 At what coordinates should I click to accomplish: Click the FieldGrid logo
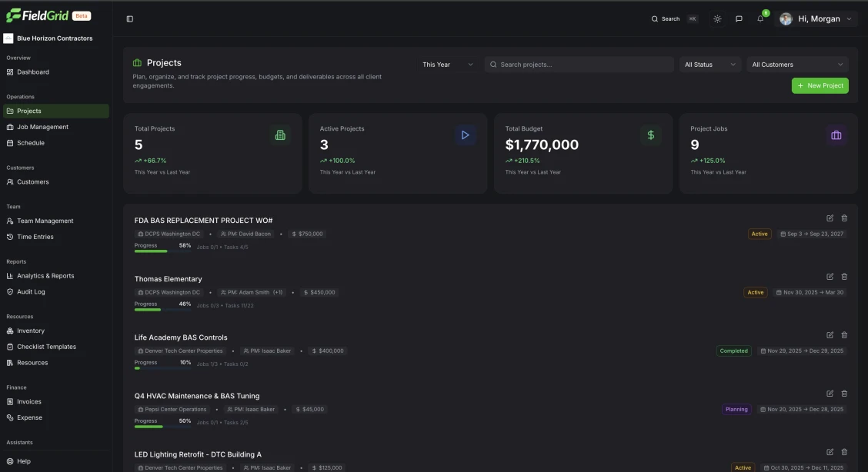click(x=38, y=15)
